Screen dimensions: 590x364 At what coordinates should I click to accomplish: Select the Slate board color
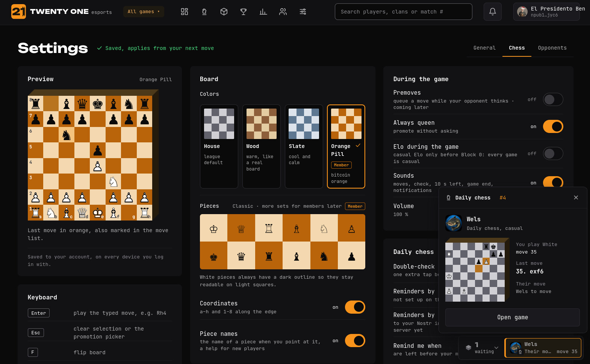click(x=304, y=147)
